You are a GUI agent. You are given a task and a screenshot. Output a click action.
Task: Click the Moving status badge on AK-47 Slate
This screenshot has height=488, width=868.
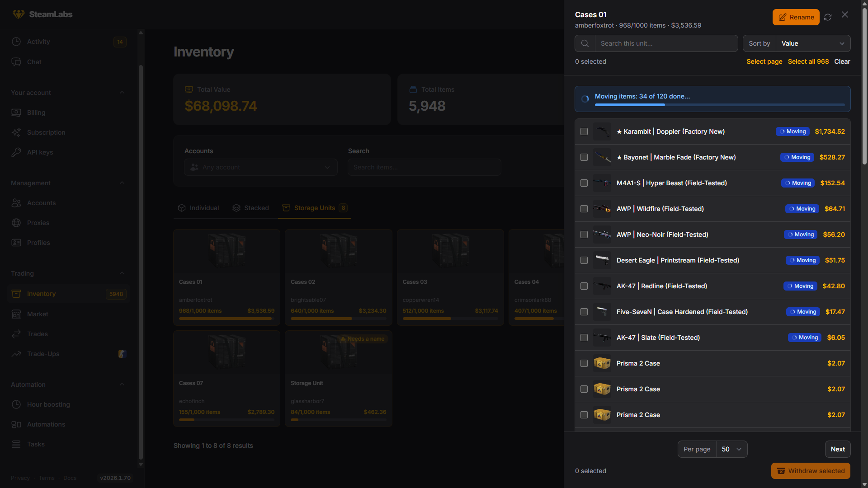pyautogui.click(x=805, y=338)
